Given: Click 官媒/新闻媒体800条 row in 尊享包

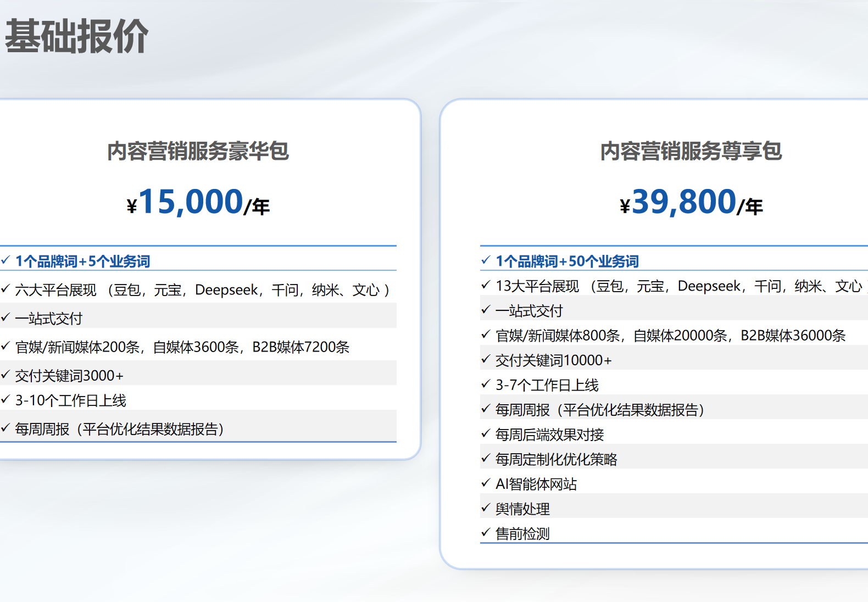Looking at the screenshot, I should pyautogui.click(x=674, y=335).
